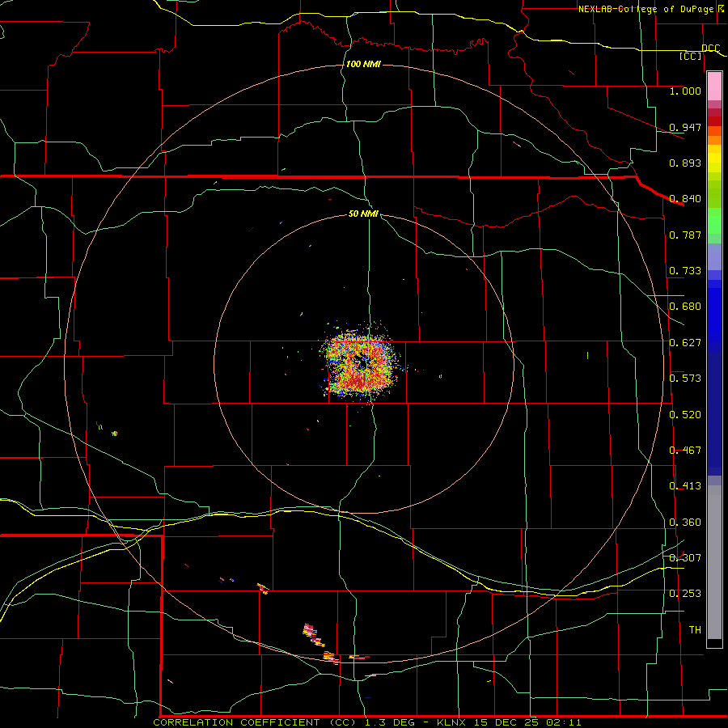Select the pink top color bar segment
The height and width of the screenshot is (728, 728).
(714, 87)
